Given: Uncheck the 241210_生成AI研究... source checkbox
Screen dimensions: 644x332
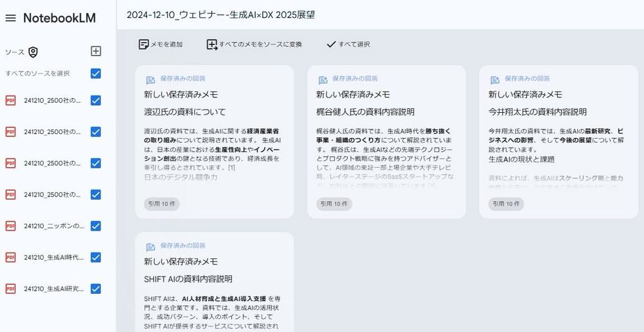Looking at the screenshot, I should 96,288.
